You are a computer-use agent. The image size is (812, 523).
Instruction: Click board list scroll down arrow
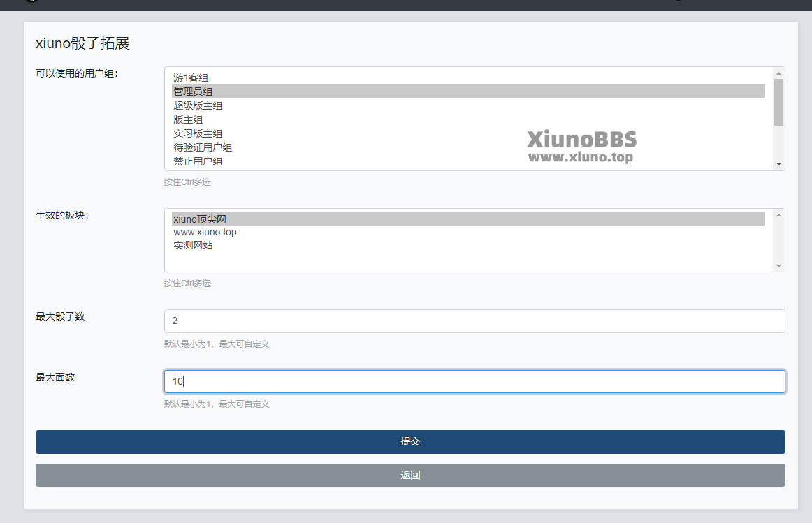[778, 266]
